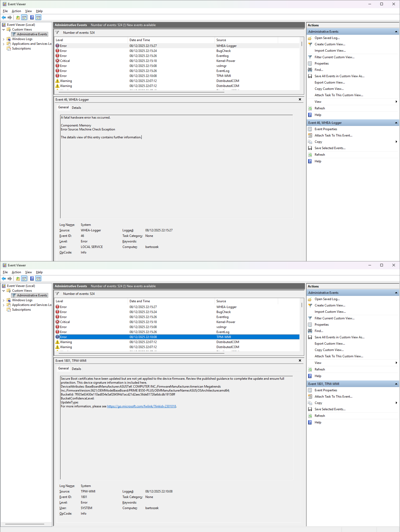Image resolution: width=400 pixels, height=532 pixels.
Task: Click the Forward arrow in lower Event Viewer toolbar
Action: [x=10, y=279]
